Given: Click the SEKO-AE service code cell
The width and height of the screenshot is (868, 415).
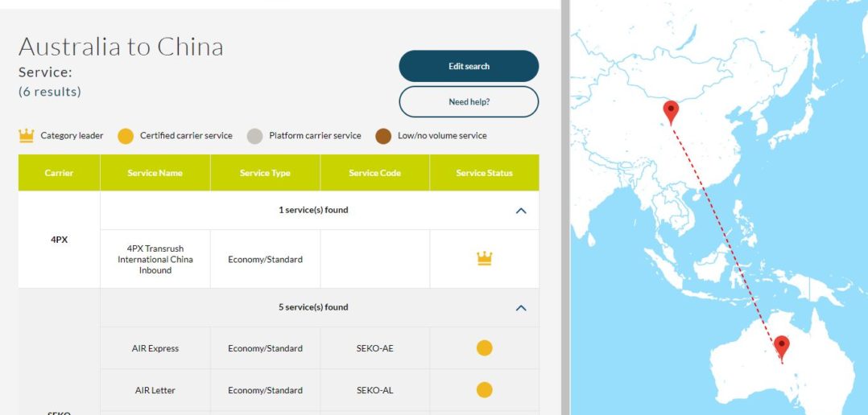Looking at the screenshot, I should click(x=374, y=348).
